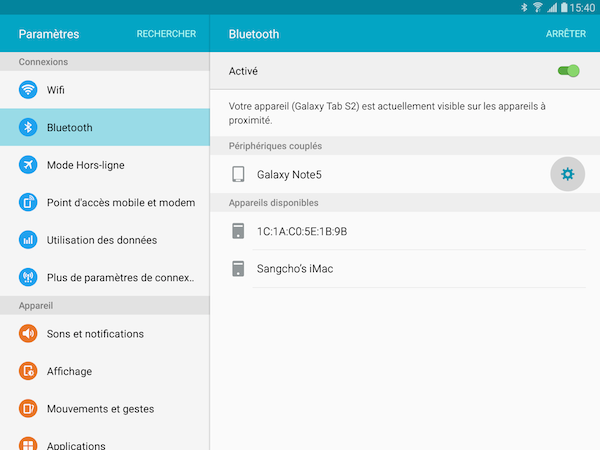
Task: Open the Wifi menu entry
Action: point(105,90)
